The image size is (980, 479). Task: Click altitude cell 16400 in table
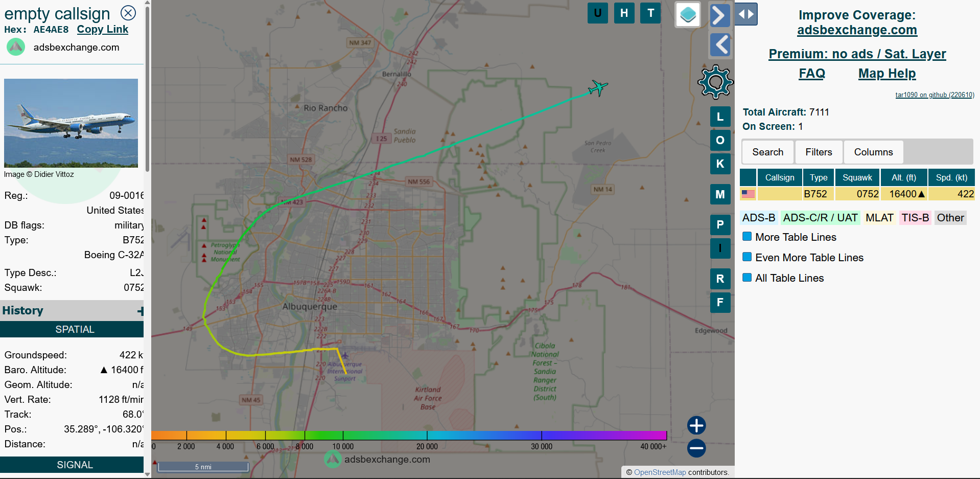[904, 194]
